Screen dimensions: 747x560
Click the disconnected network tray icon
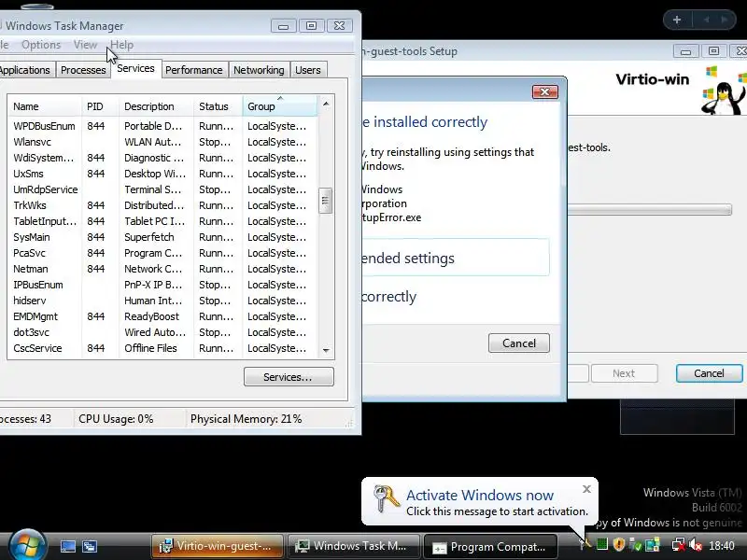(x=679, y=544)
